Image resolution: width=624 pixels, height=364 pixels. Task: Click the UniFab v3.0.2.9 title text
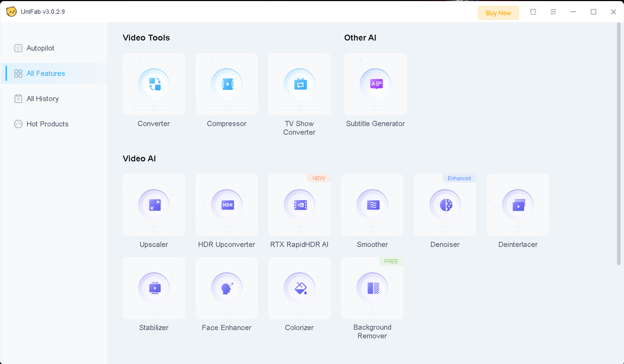click(43, 12)
